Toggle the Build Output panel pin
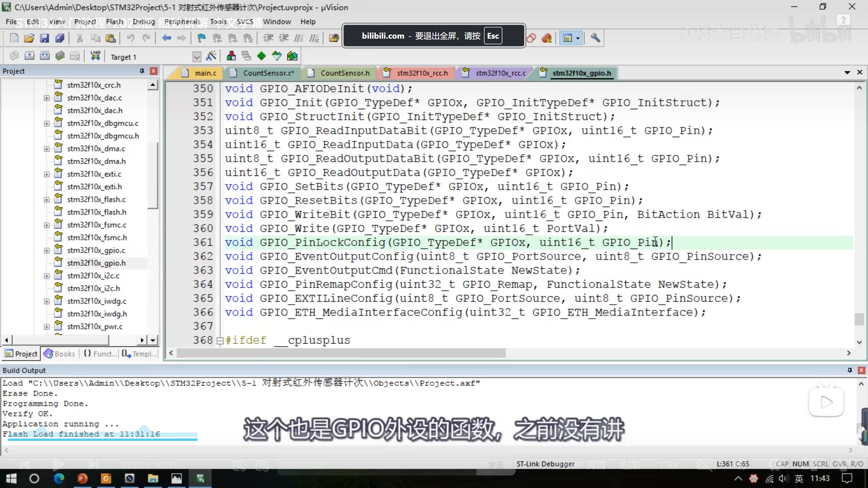 point(850,370)
